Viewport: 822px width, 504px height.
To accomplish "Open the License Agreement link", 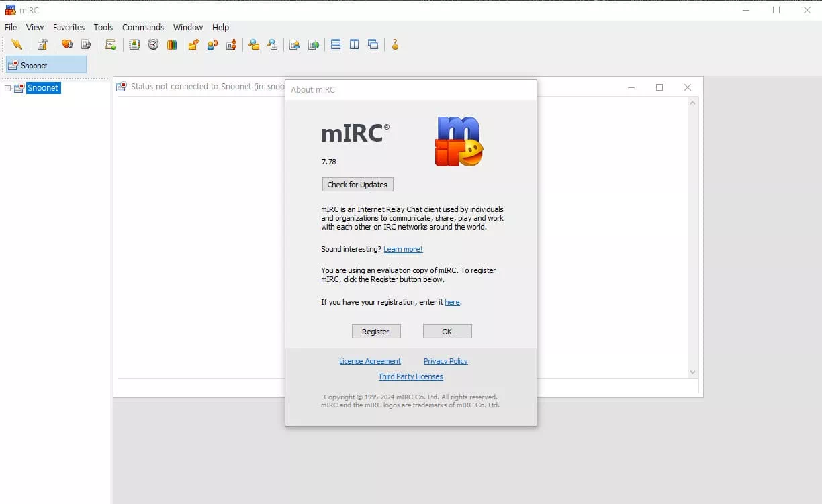I will (x=370, y=361).
